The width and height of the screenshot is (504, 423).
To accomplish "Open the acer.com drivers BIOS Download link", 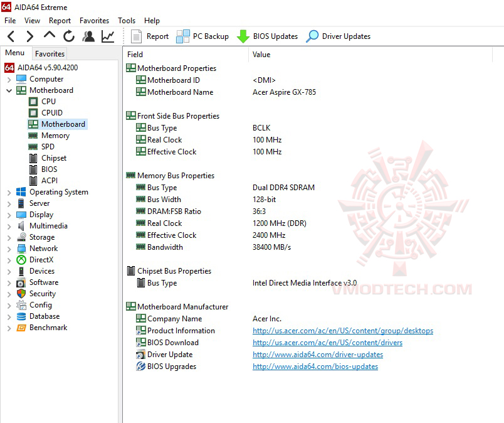I will click(x=327, y=343).
